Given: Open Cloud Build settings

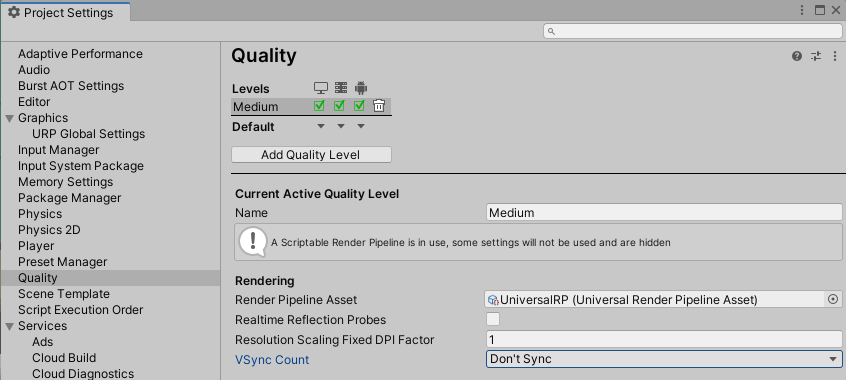Looking at the screenshot, I should click(x=64, y=358).
